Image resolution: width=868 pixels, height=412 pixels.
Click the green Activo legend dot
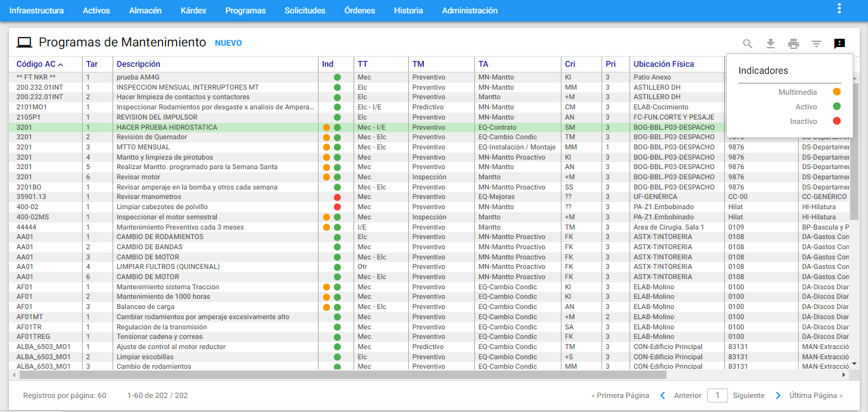[x=837, y=107]
